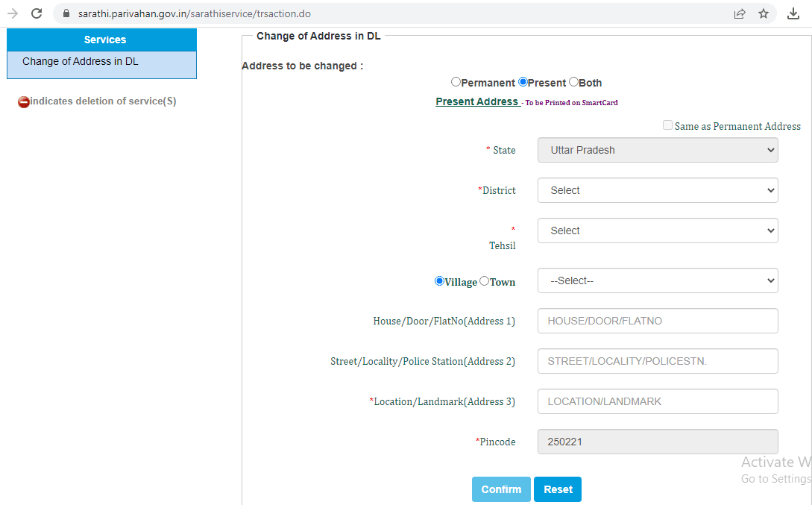
Task: Click the 'Change of Address in DL' legend title
Action: [x=318, y=36]
